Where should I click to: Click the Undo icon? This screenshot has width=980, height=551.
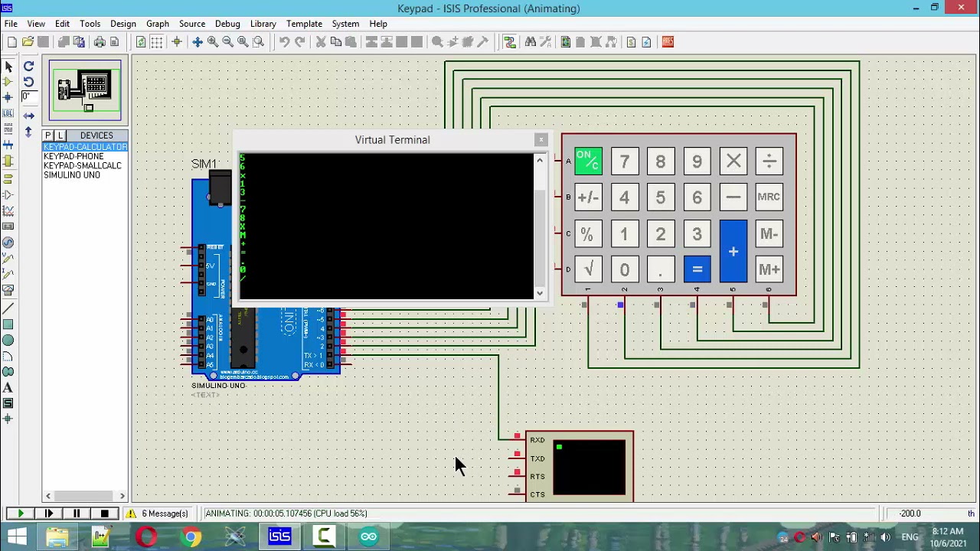point(284,42)
